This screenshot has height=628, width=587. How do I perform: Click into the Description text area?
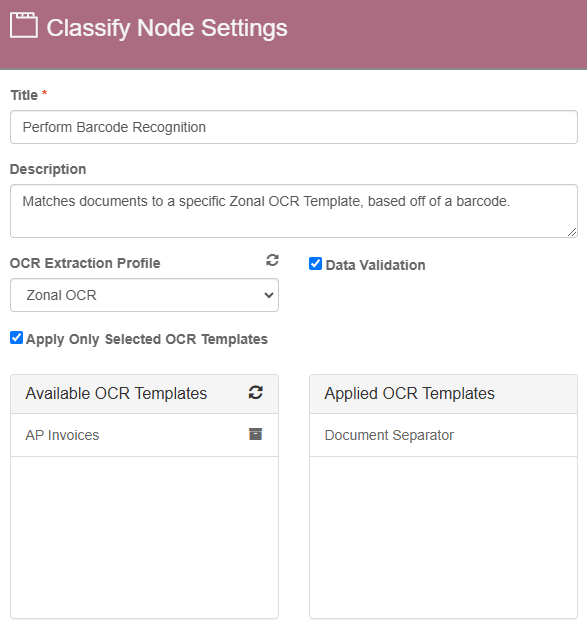pyautogui.click(x=294, y=211)
